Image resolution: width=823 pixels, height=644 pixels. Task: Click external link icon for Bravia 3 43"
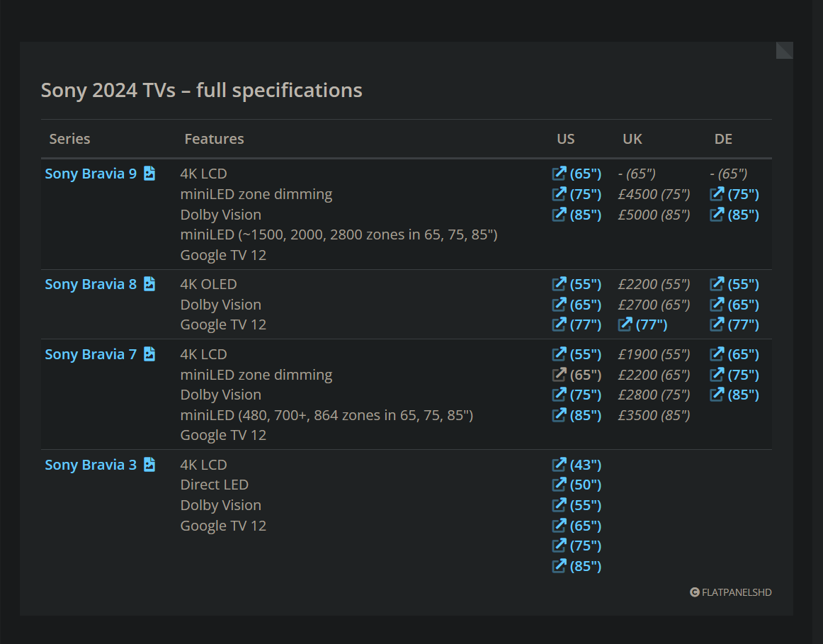click(559, 465)
